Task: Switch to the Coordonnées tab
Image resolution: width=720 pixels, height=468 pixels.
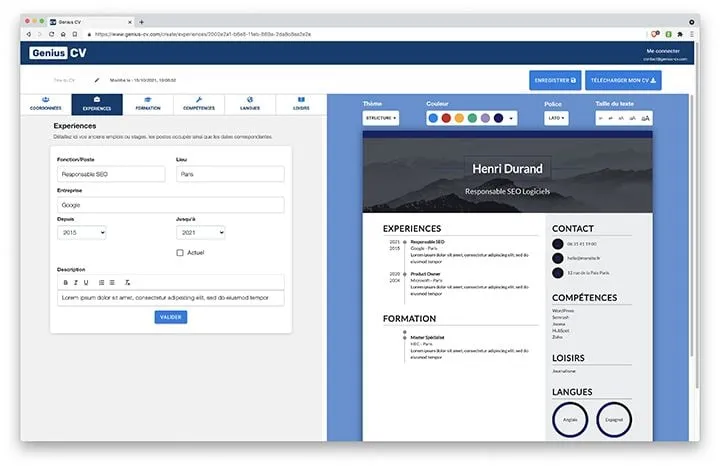Action: 45,104
